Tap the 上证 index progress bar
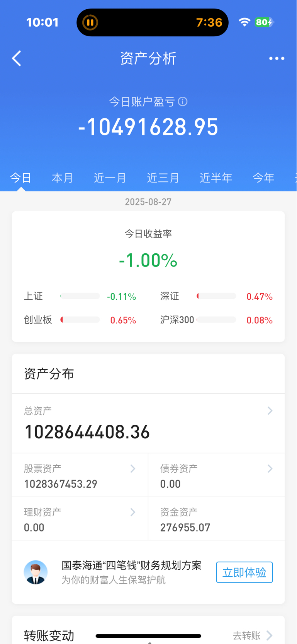The width and height of the screenshot is (297, 644). pyautogui.click(x=80, y=296)
